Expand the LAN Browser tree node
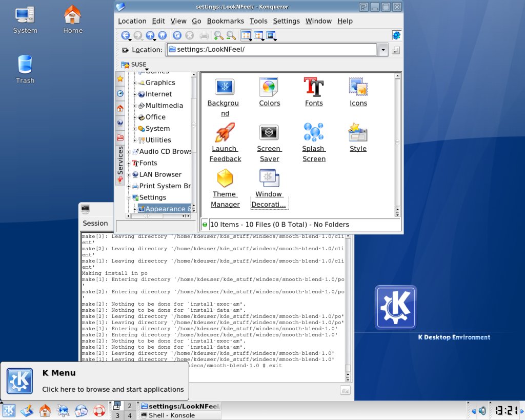525x420 pixels. (x=129, y=175)
